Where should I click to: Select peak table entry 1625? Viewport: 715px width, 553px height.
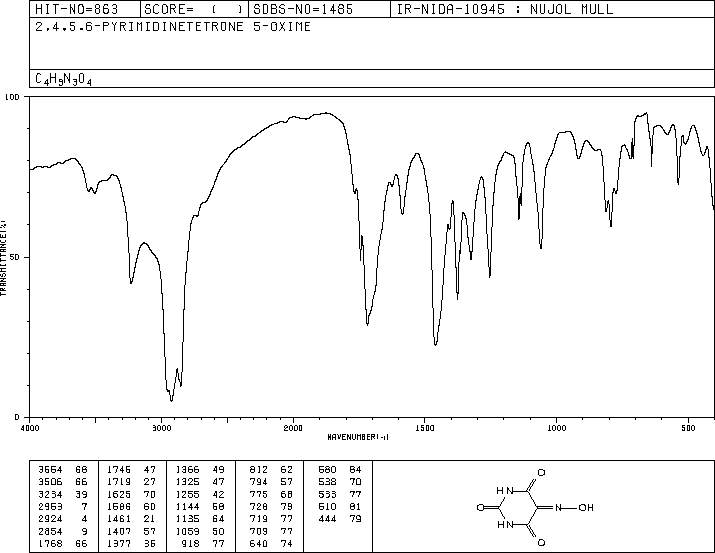tap(131, 494)
